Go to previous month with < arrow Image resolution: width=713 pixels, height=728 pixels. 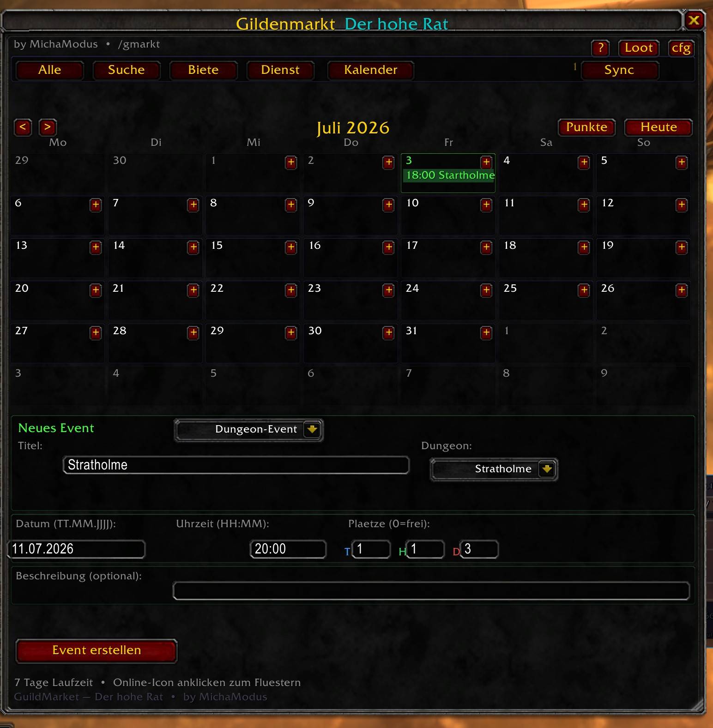[23, 127]
